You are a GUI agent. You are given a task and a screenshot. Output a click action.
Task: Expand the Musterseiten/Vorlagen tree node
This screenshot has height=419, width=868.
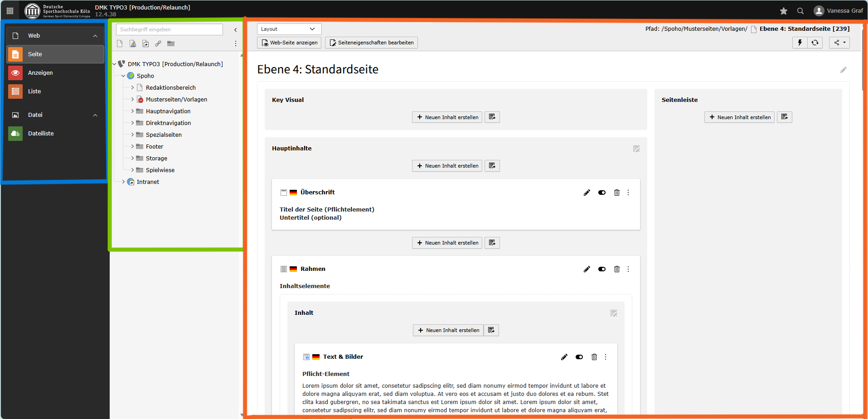(132, 99)
